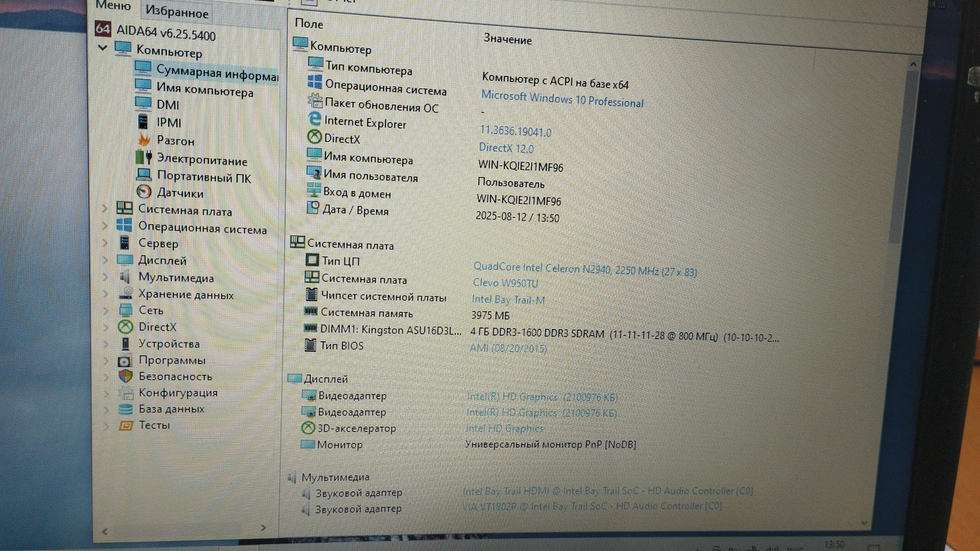Screen dimensions: 980x551
Task: Click the Internet Explorer field icon
Action: [x=315, y=119]
